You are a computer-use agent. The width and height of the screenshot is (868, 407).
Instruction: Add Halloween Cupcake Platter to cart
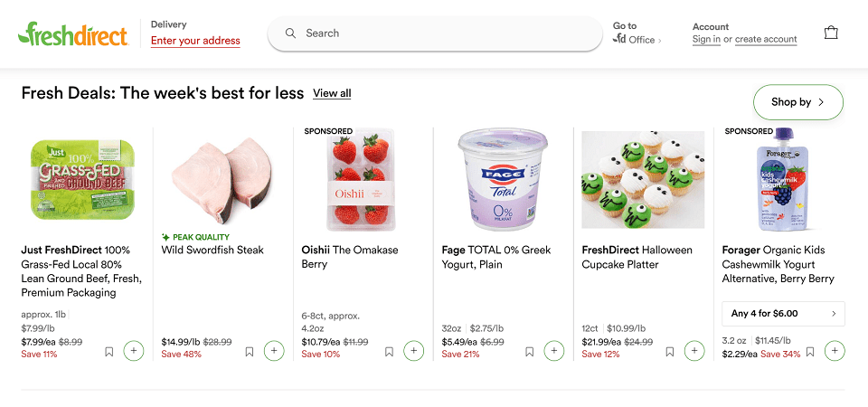coord(694,351)
